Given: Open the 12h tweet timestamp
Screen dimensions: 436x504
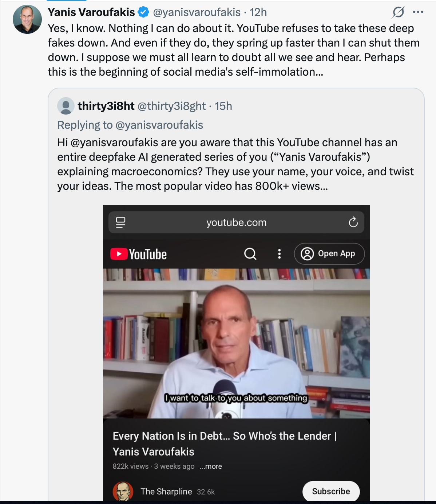Looking at the screenshot, I should (x=258, y=12).
